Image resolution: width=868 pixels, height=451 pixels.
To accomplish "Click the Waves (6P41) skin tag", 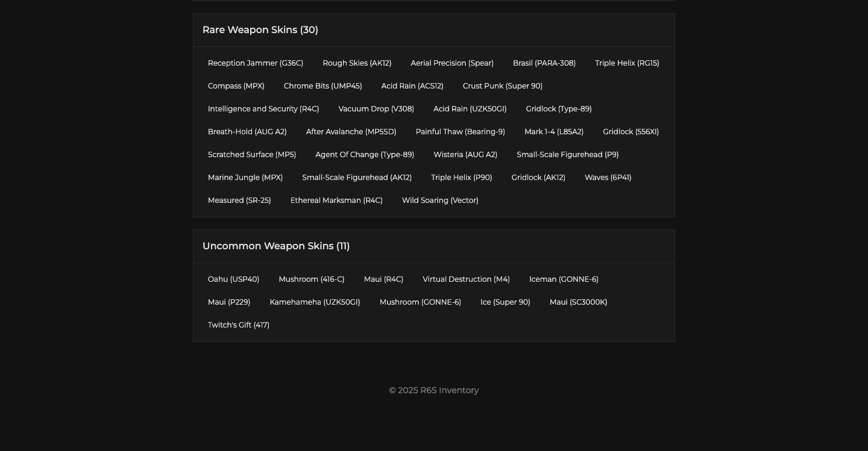I will 608,178.
